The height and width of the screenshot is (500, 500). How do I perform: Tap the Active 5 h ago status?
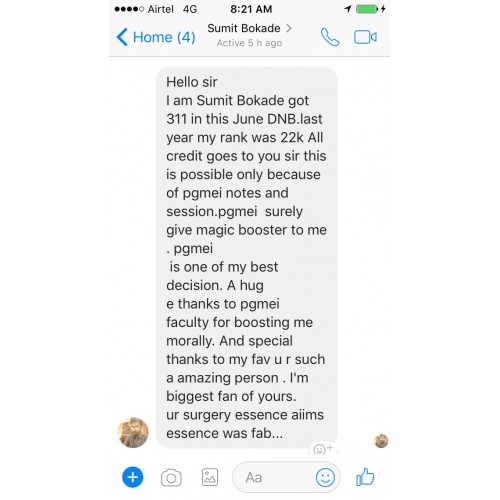[249, 43]
